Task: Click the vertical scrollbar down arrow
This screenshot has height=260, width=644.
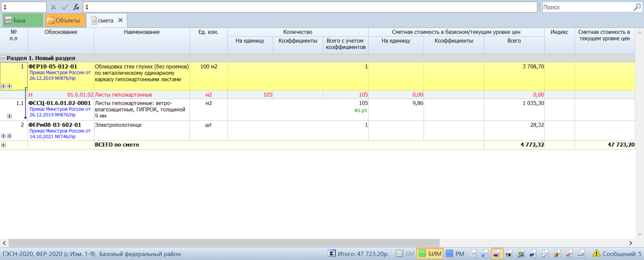Action: point(640,234)
